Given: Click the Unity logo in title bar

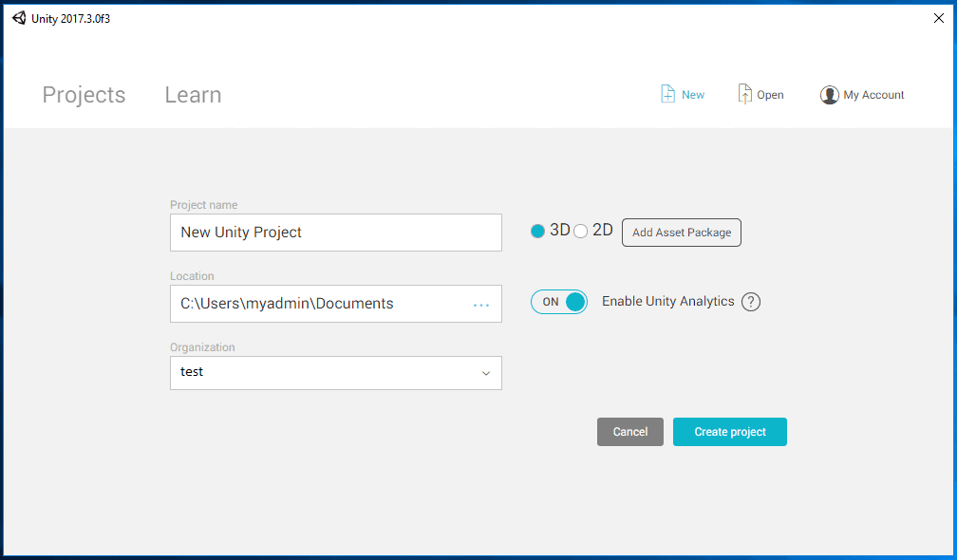Looking at the screenshot, I should [x=19, y=18].
